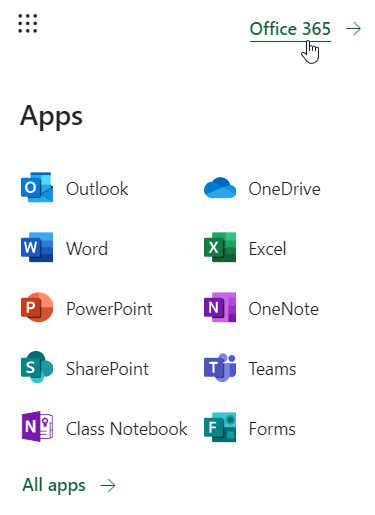Viewport: 375px width, 515px height.
Task: Open the All apps link
Action: pos(54,485)
